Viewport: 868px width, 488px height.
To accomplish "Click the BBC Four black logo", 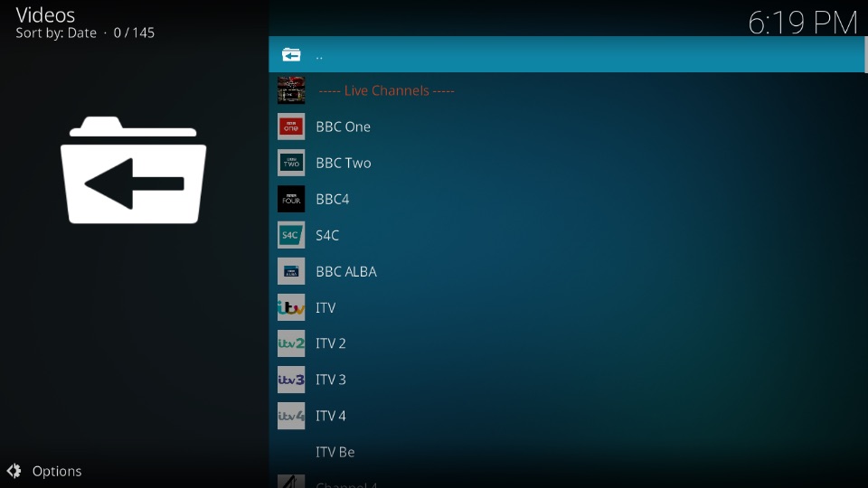I will 291,199.
